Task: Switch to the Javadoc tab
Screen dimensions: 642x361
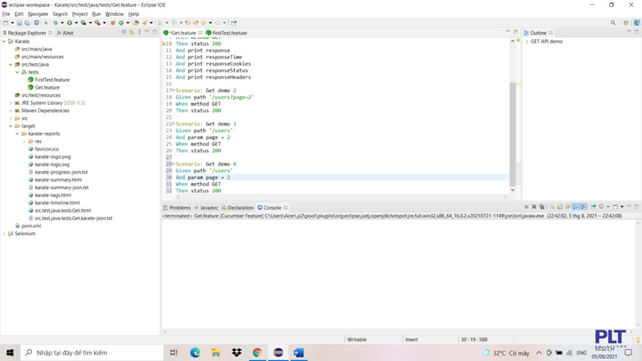Action: 206,208
